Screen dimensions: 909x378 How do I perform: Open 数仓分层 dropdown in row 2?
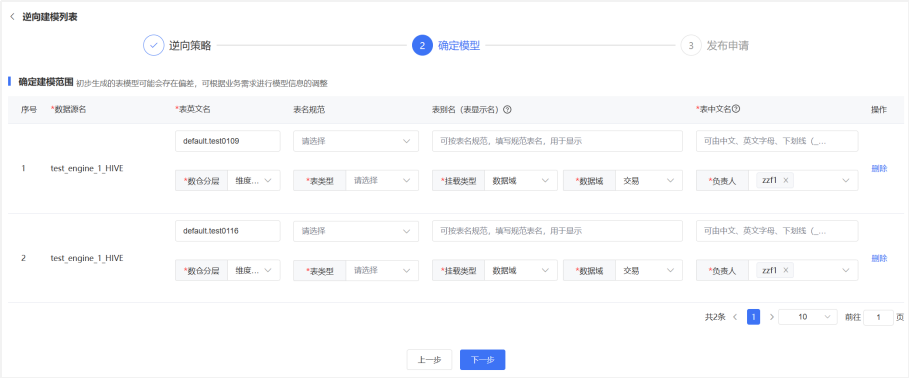coord(254,270)
